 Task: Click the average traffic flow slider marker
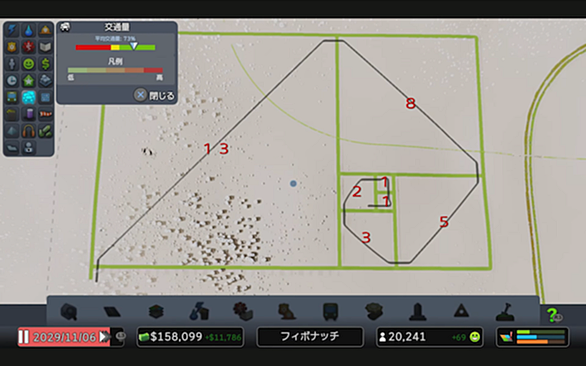[133, 46]
